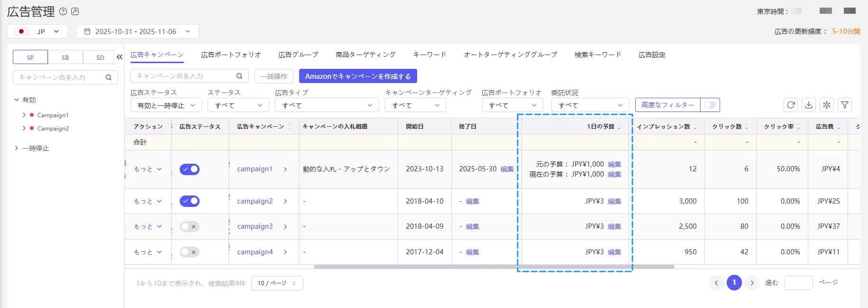Sort by the クリック数 column sort icon
Image resolution: width=868 pixels, height=308 pixels.
[x=747, y=127]
